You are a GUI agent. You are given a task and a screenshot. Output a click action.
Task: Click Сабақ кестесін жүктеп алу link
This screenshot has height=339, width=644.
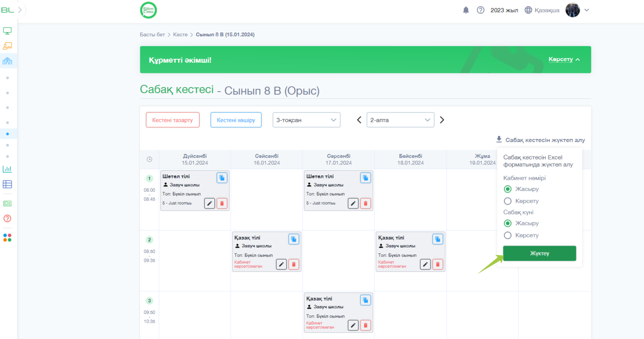(541, 140)
